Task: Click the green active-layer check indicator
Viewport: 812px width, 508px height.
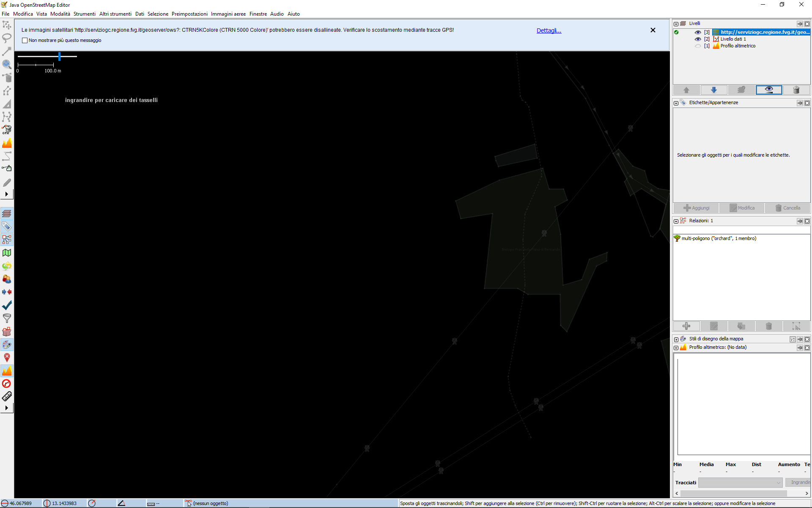Action: [676, 32]
